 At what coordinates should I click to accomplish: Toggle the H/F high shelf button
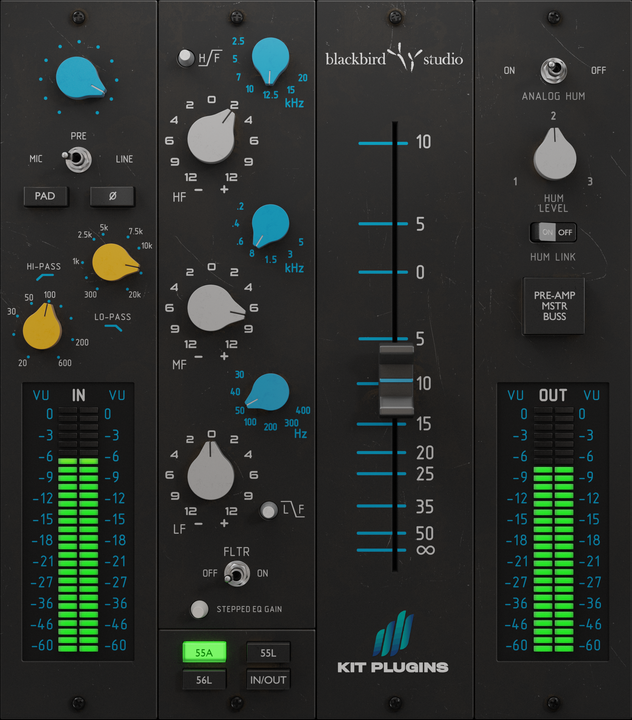[186, 58]
